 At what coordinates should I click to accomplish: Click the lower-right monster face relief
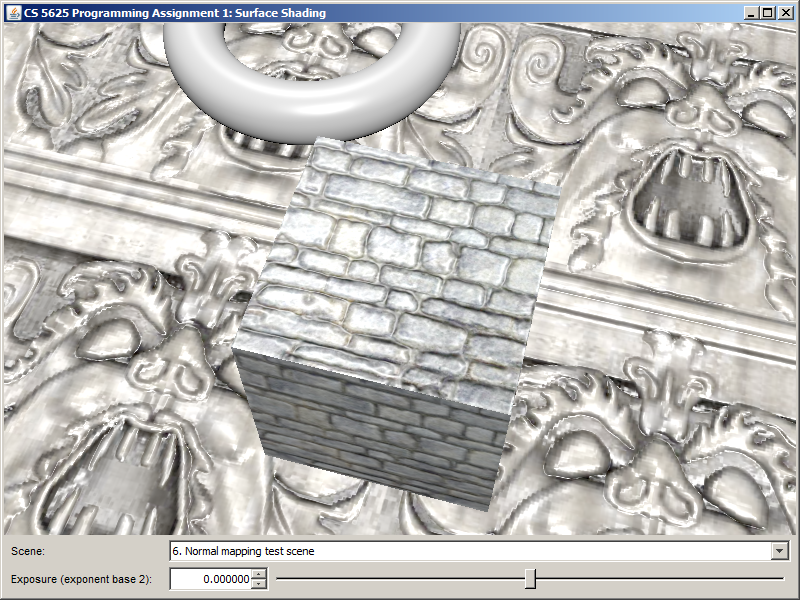pyautogui.click(x=650, y=450)
